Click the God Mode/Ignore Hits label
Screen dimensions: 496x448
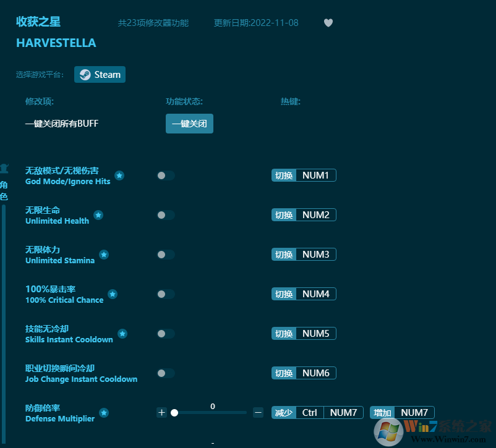(67, 182)
